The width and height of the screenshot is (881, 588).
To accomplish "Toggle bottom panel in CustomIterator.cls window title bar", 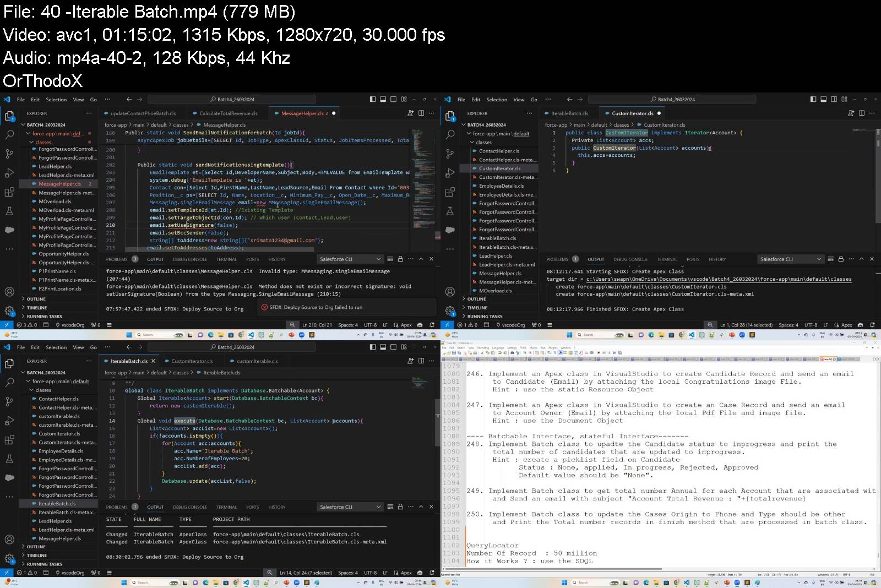I will (x=824, y=99).
